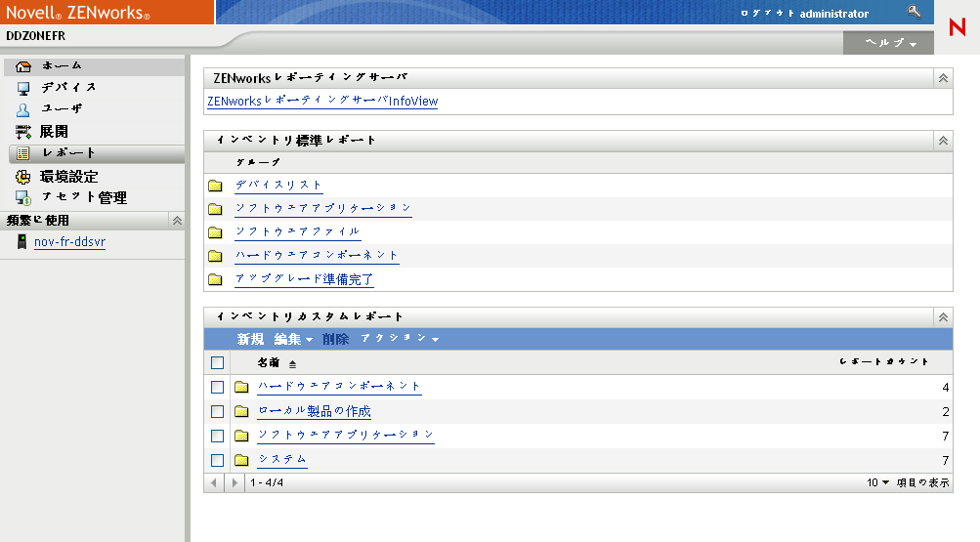Image resolution: width=980 pixels, height=542 pixels.
Task: Go to previous page arrow in pager
Action: point(214,482)
